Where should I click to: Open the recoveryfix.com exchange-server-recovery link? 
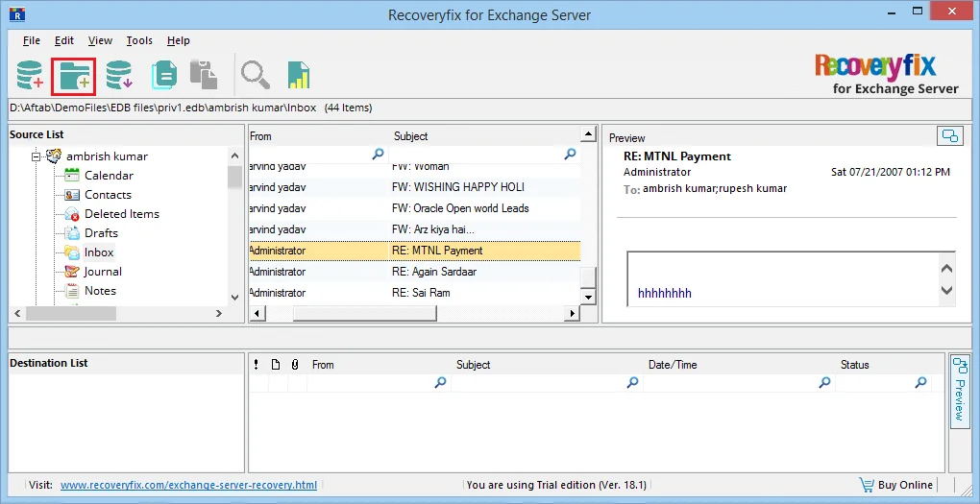point(188,485)
